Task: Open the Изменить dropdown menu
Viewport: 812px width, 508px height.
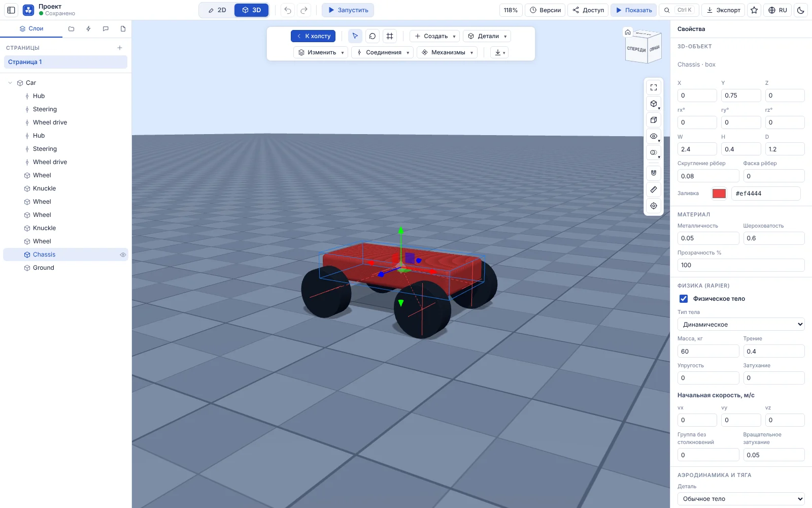Action: tap(321, 52)
